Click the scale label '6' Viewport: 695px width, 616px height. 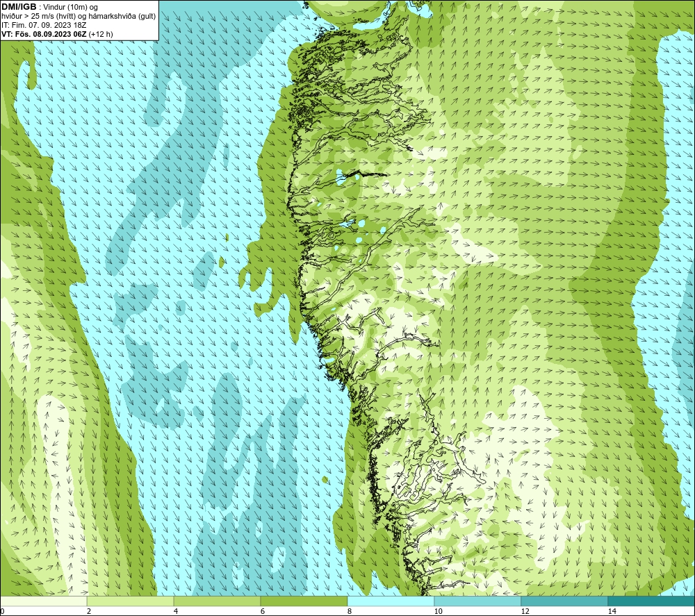click(263, 611)
